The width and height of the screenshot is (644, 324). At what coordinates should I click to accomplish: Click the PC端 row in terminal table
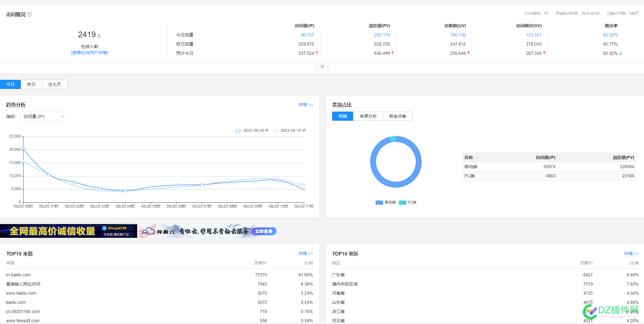(x=549, y=176)
